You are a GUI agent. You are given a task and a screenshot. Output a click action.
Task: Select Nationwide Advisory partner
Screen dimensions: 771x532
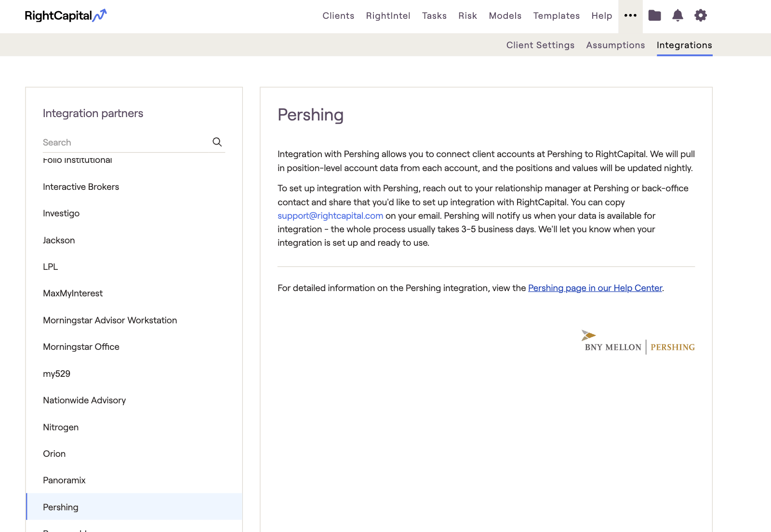click(134, 400)
